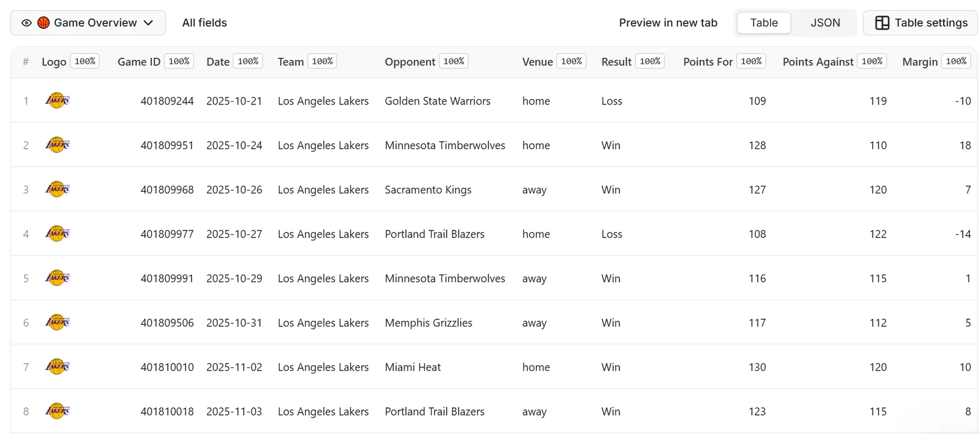This screenshot has height=434, width=980.
Task: Click the Date column header
Action: (x=218, y=62)
